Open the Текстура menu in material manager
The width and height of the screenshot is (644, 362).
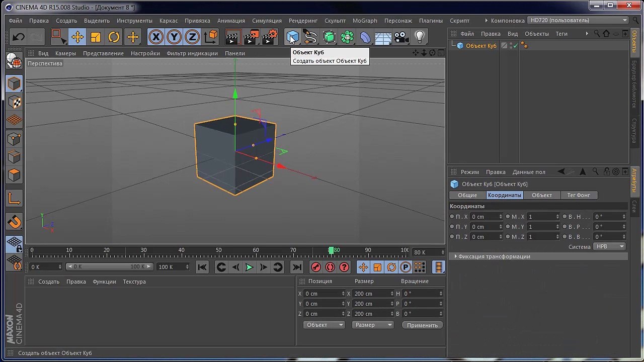pos(134,282)
